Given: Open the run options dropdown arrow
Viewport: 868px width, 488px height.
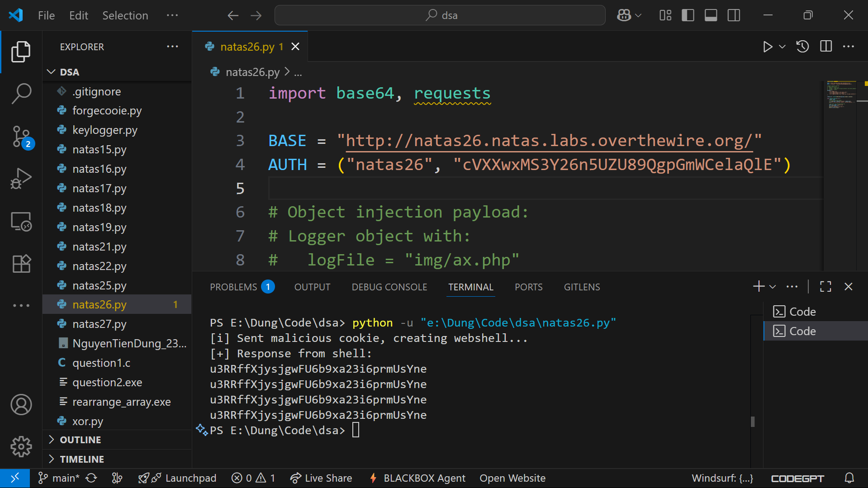Looking at the screenshot, I should pos(782,47).
